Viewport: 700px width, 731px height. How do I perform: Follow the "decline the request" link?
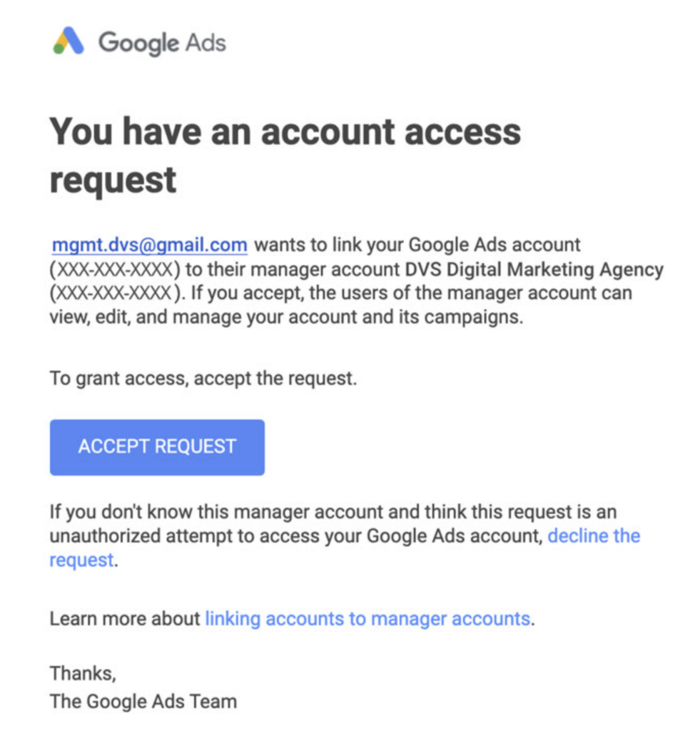345,548
